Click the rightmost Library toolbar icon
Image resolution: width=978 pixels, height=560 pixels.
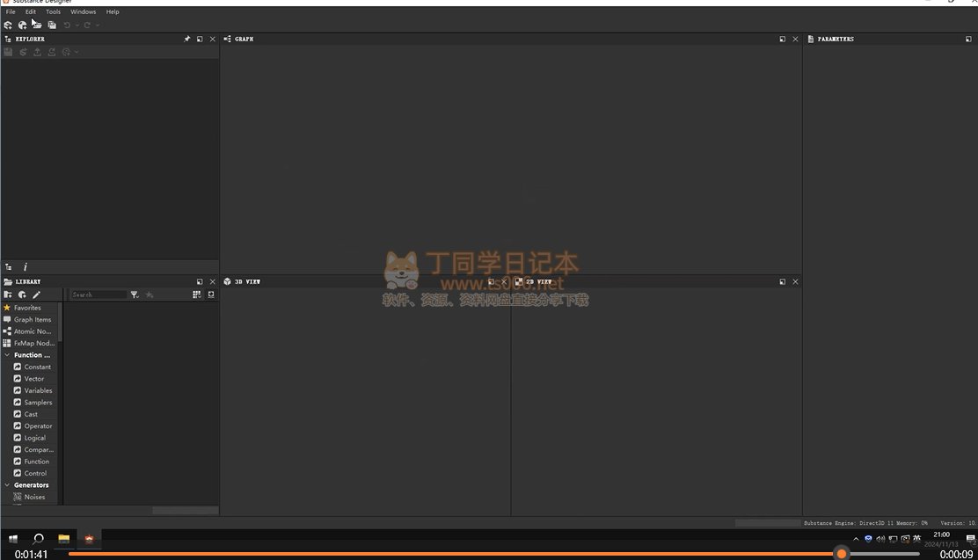point(211,295)
